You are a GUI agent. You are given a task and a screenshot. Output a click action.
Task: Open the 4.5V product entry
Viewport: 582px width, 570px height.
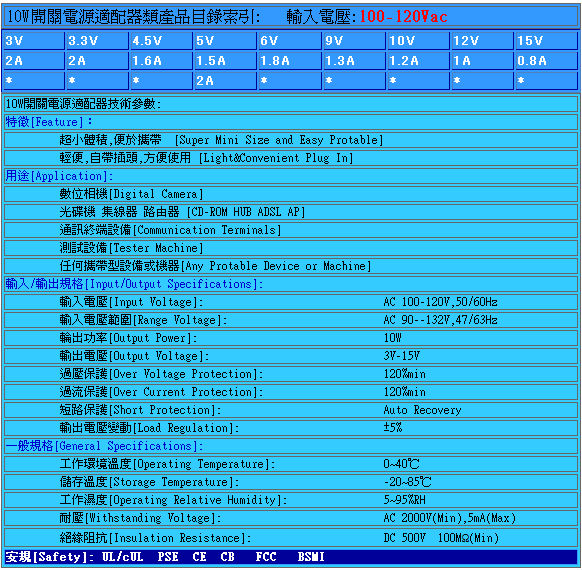pyautogui.click(x=162, y=41)
